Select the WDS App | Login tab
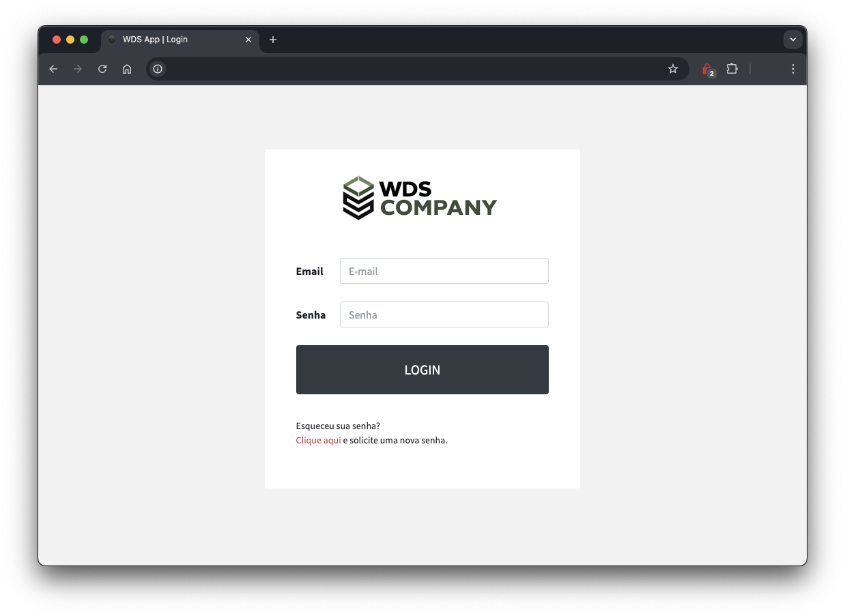This screenshot has height=616, width=845. (x=171, y=39)
